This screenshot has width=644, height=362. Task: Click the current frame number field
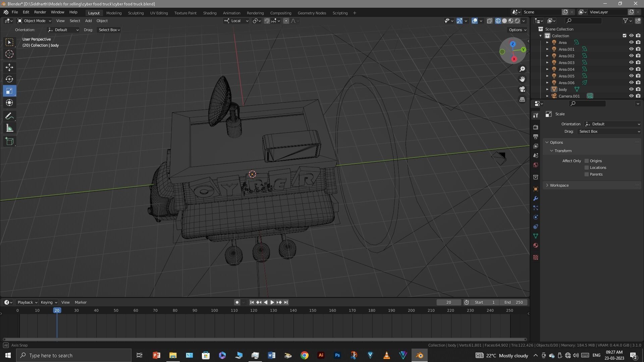tap(448, 302)
